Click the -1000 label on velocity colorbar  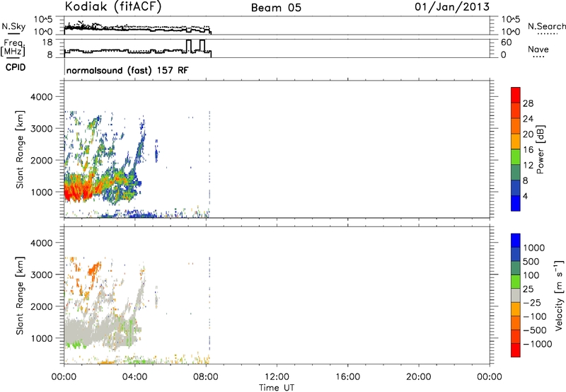[538, 344]
